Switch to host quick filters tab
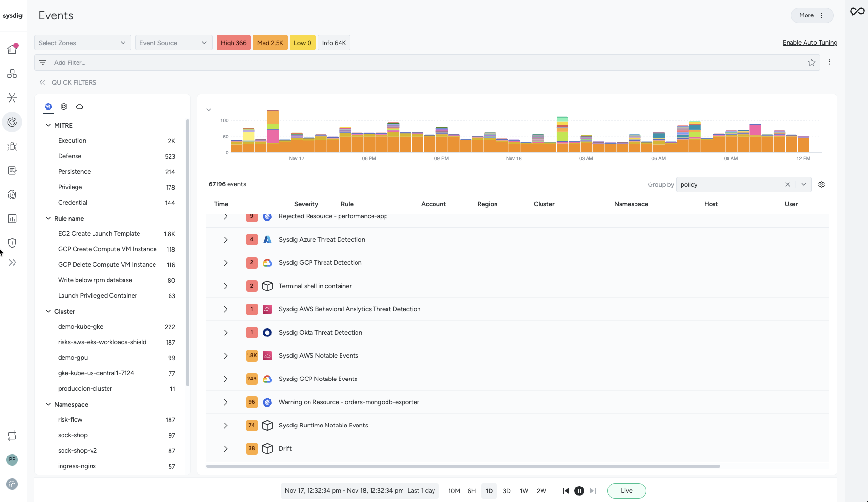 (x=64, y=106)
